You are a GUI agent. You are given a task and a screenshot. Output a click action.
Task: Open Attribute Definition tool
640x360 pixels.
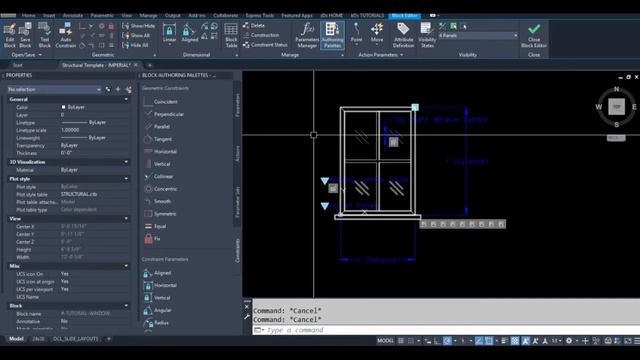pyautogui.click(x=403, y=35)
